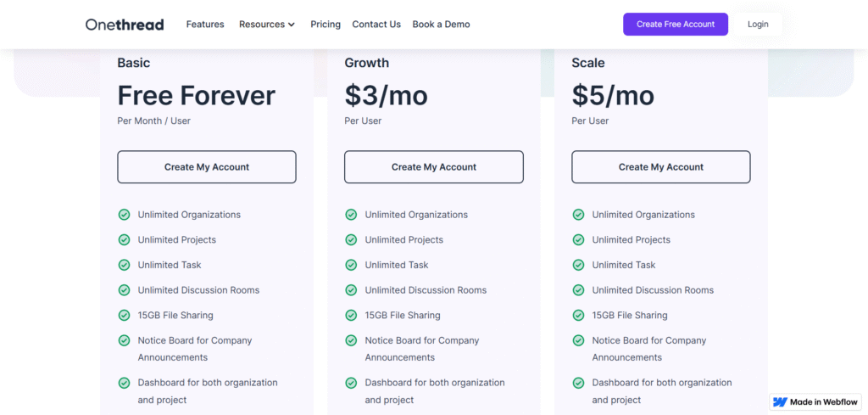Click Basic plan Unlimited Organizations check icon
The image size is (868, 415).
[x=124, y=215]
